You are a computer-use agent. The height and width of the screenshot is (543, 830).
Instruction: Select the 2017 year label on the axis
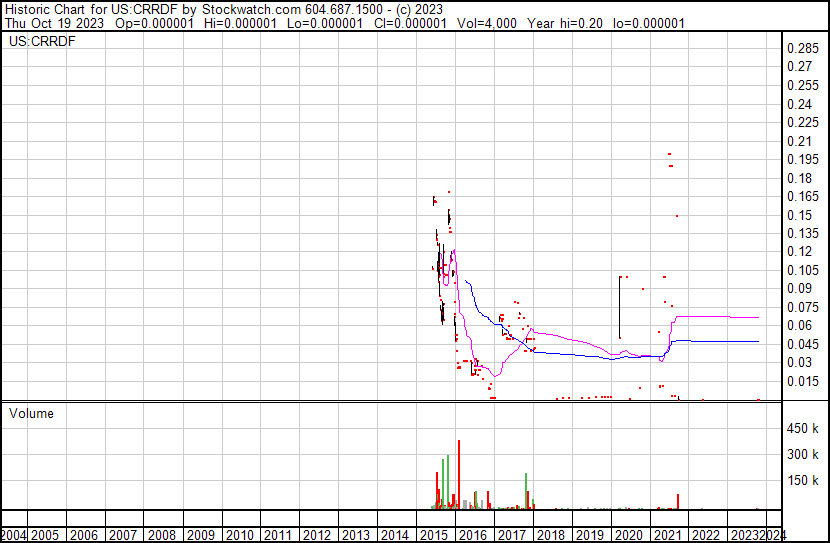(x=512, y=535)
